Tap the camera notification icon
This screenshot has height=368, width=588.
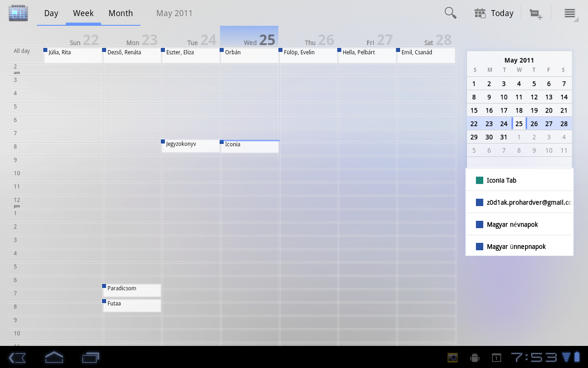pyautogui.click(x=452, y=357)
